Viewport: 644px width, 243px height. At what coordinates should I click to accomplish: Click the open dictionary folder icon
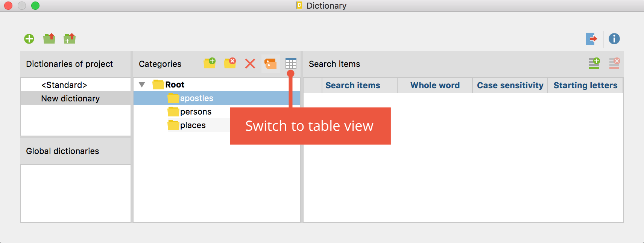coord(49,38)
